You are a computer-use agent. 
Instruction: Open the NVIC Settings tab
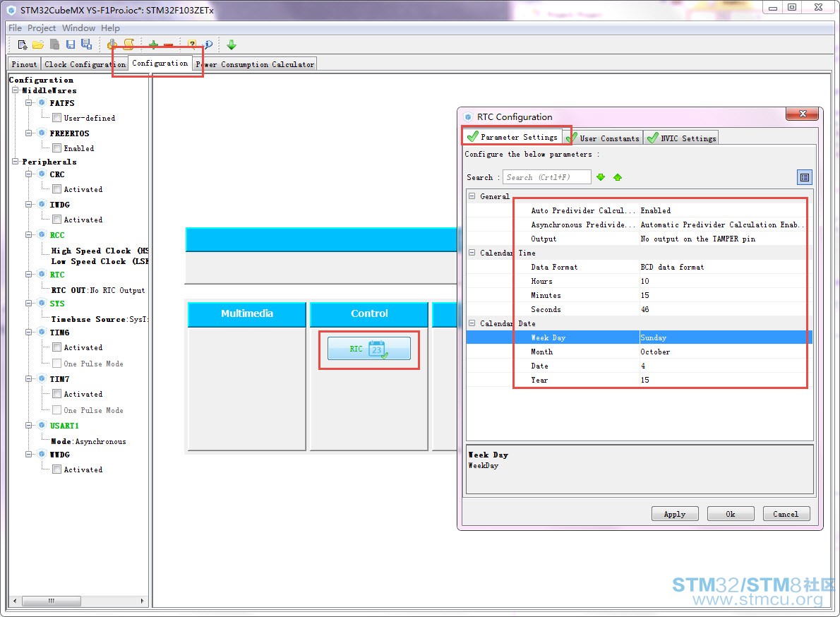point(681,138)
